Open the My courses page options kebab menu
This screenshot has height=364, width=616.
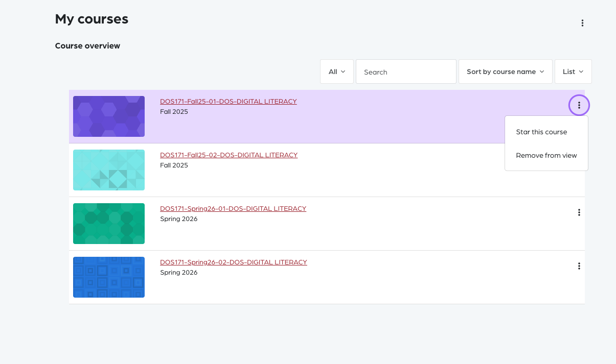tap(582, 23)
